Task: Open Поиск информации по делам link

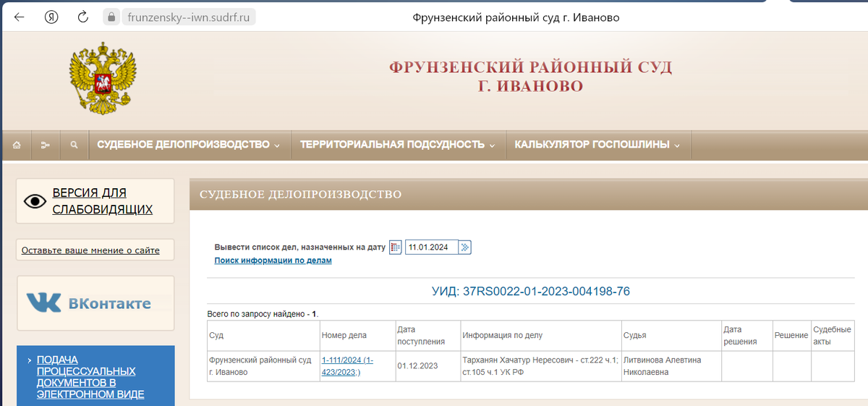Action: (273, 261)
